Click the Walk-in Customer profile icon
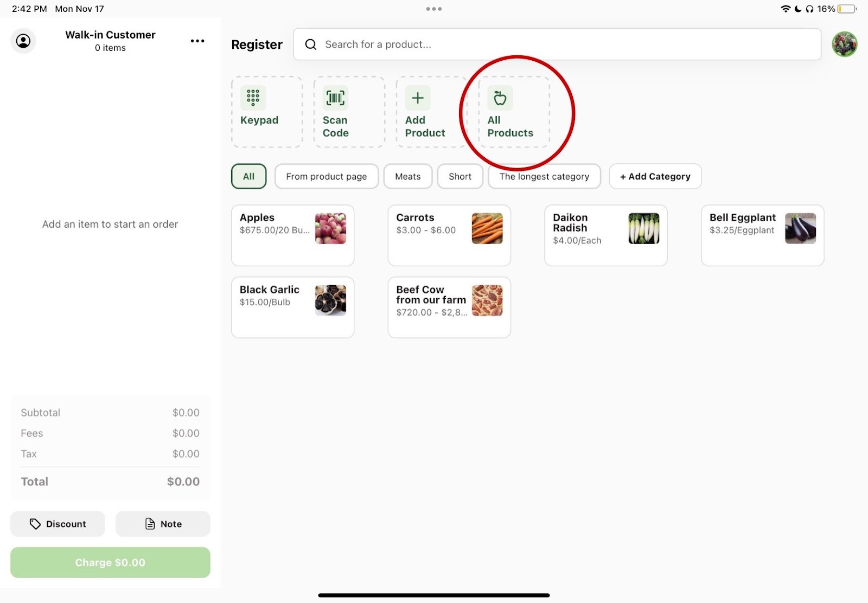Screen dimensions: 868x603 (x=23, y=41)
